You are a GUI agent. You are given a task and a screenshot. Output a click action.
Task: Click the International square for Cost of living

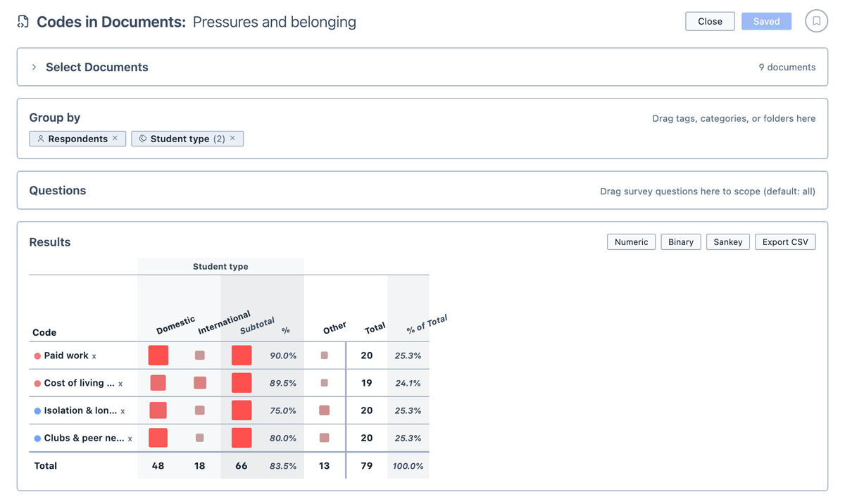[200, 383]
